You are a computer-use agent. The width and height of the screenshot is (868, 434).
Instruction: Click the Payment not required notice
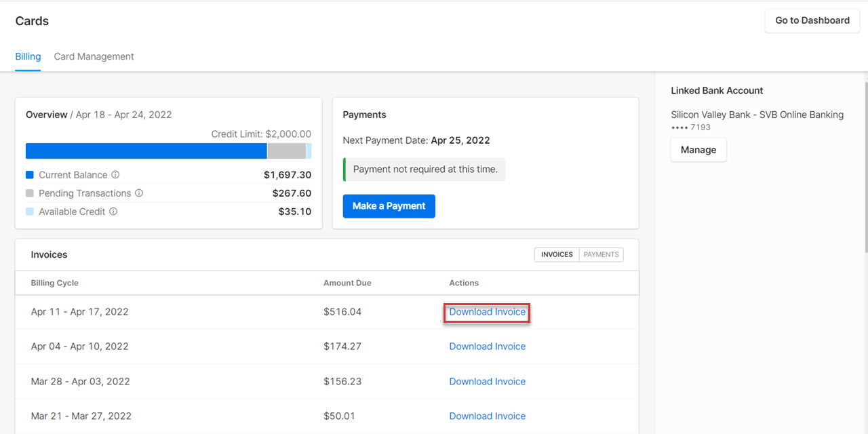(425, 170)
